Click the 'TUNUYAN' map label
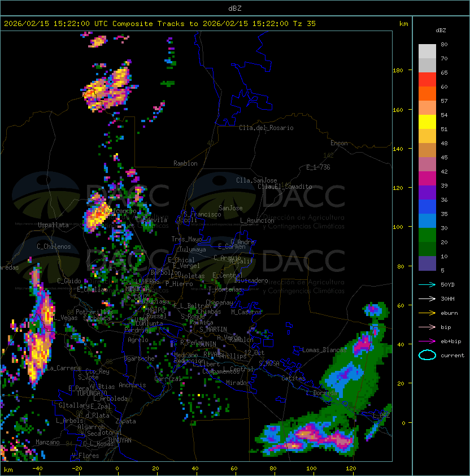The height and width of the screenshot is (476, 470). pos(120,440)
